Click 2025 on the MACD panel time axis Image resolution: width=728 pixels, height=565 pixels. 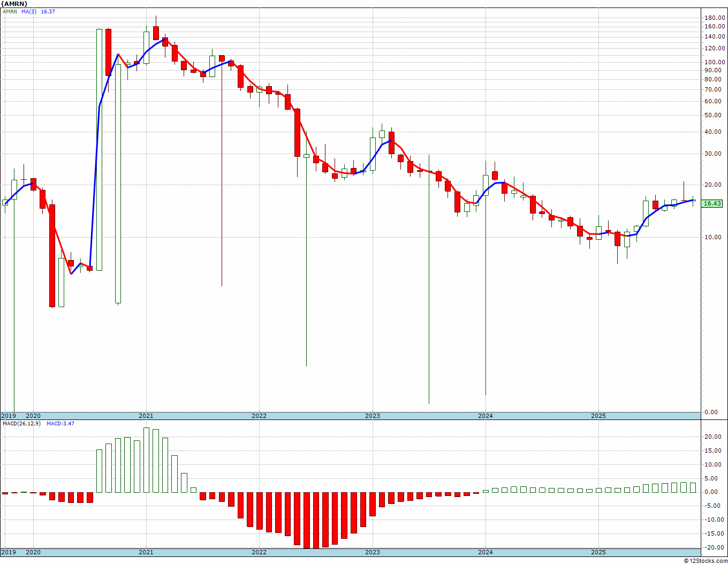598,552
